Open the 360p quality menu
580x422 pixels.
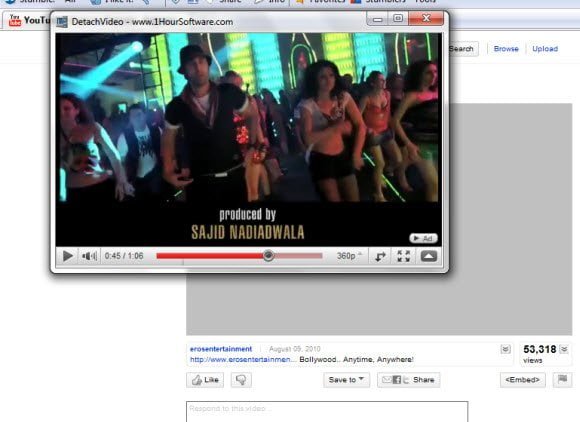[x=349, y=256]
